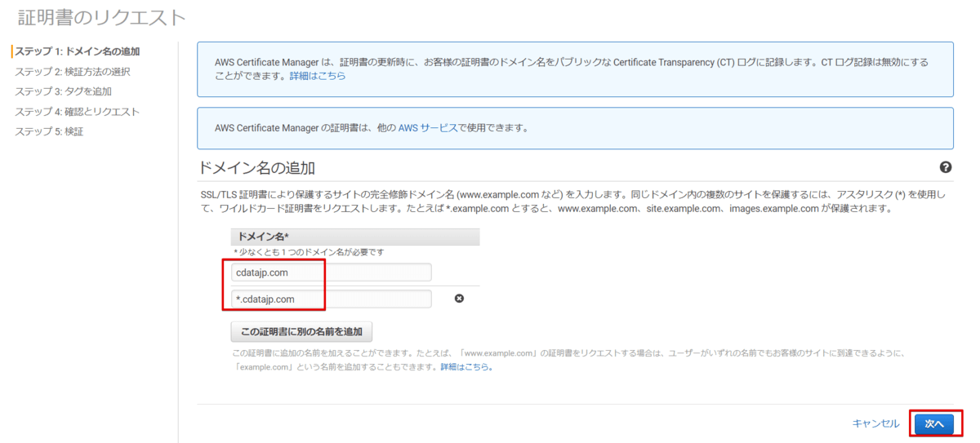Click the ドメイン名の追加 section heading

point(257,168)
